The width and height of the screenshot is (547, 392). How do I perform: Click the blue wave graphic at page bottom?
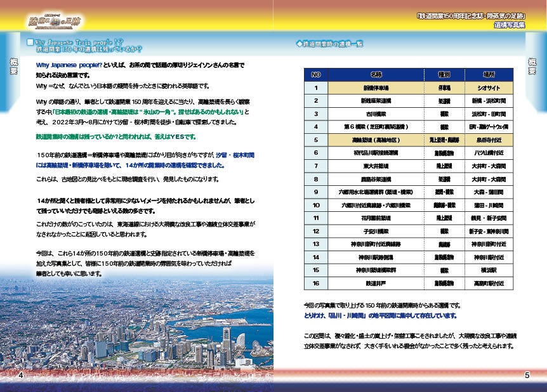click(x=273, y=387)
